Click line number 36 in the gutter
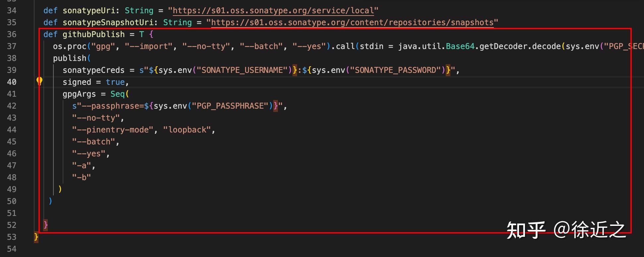The image size is (644, 257). pyautogui.click(x=12, y=34)
